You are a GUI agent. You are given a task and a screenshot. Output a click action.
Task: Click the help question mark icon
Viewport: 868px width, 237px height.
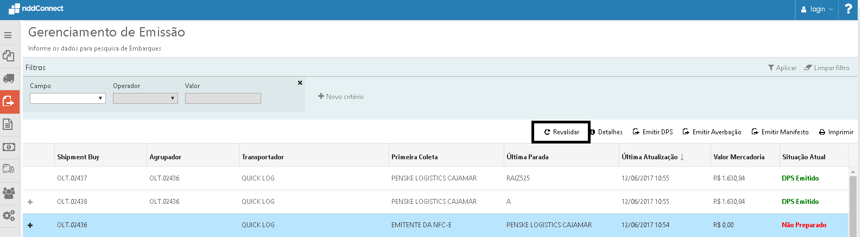[848, 9]
